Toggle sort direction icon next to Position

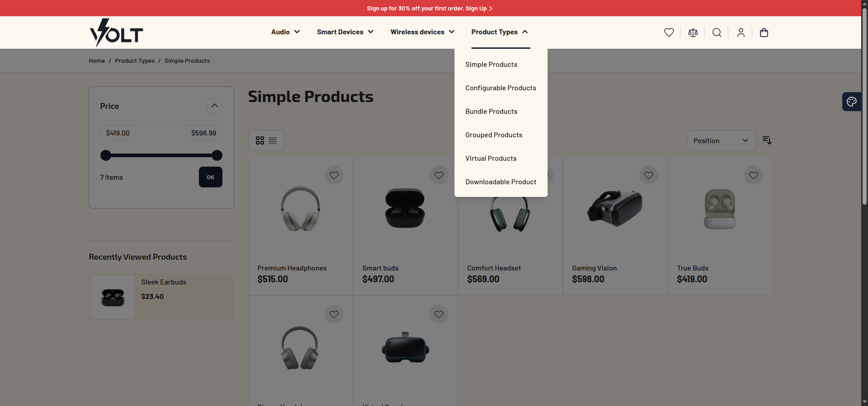767,140
